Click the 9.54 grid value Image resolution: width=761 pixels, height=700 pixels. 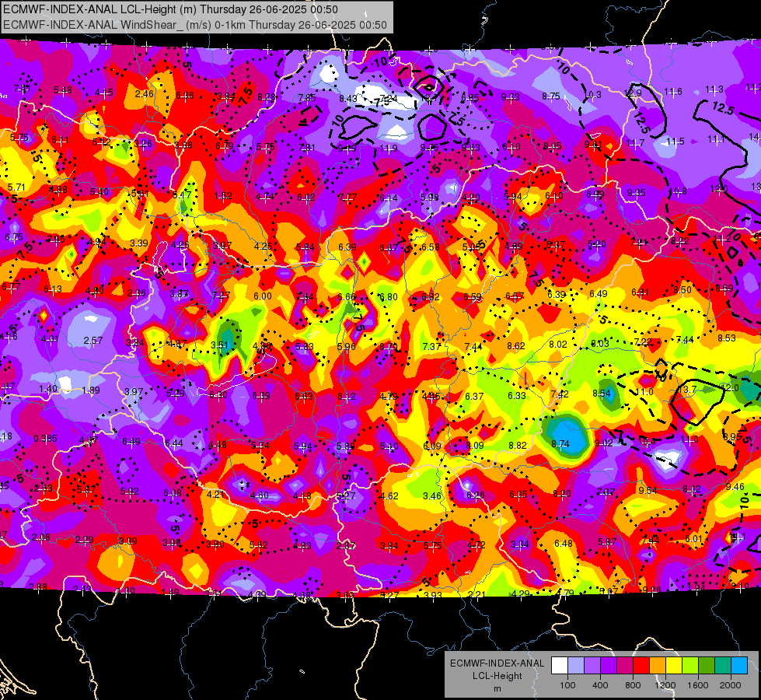648,490
